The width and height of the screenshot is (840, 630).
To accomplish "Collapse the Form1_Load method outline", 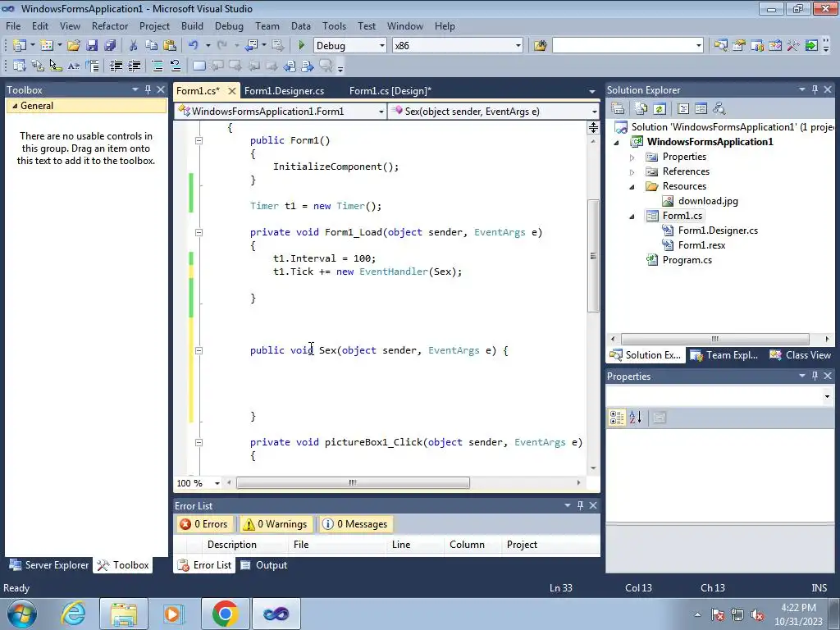I will point(199,232).
